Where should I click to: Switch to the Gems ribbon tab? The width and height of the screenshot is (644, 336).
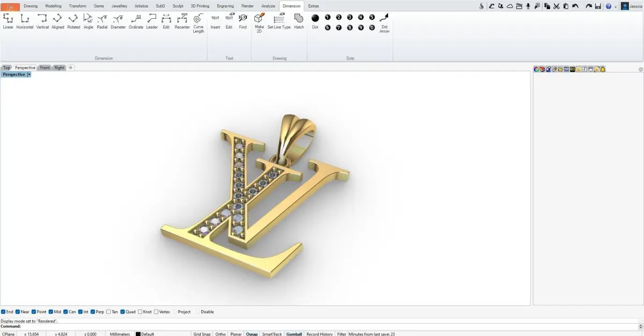[x=99, y=6]
